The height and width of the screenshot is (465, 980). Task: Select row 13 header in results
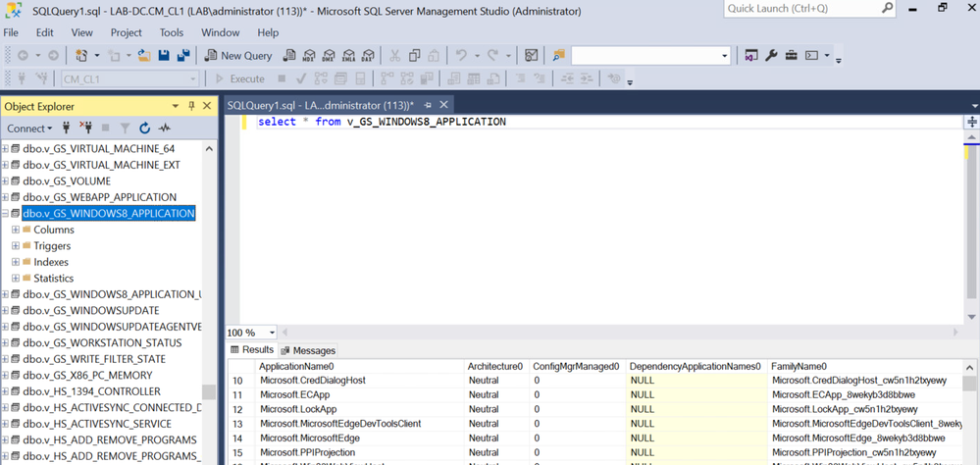tap(241, 424)
